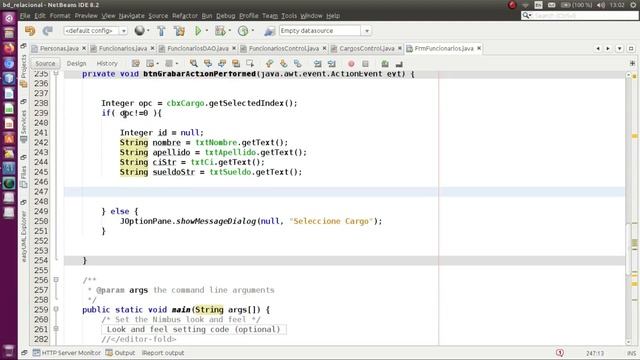Image resolution: width=640 pixels, height=360 pixels.
Task: Click Shift Line Left icon
Action: point(318,64)
